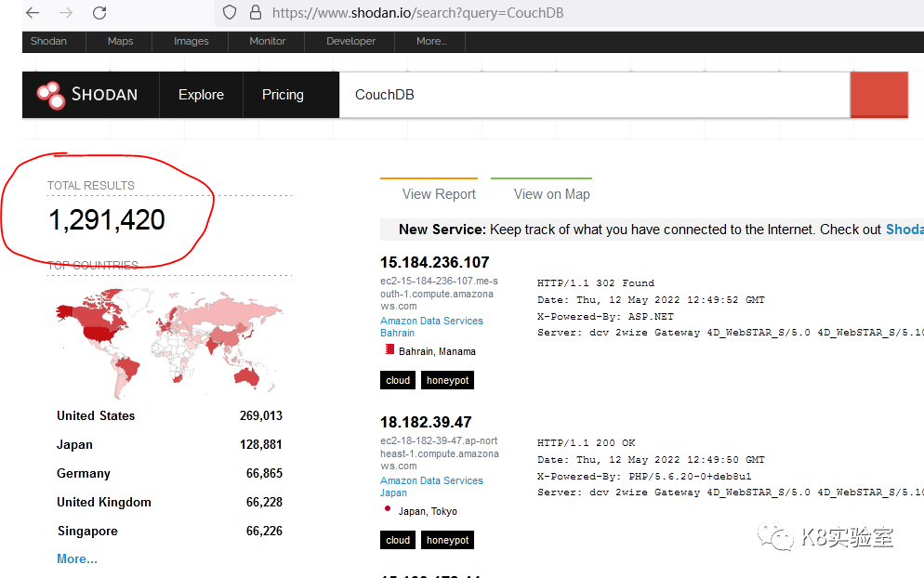924x578 pixels.
Task: Filter results by United States
Action: [96, 415]
